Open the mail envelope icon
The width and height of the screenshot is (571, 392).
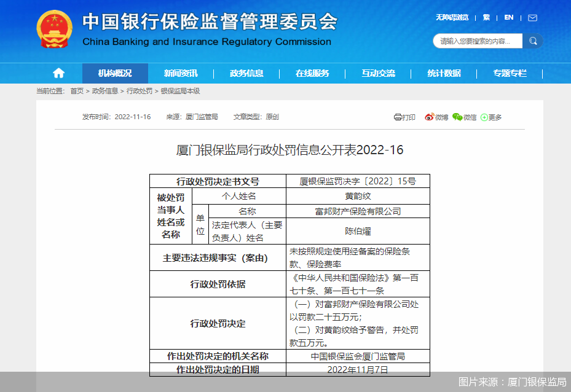531,18
